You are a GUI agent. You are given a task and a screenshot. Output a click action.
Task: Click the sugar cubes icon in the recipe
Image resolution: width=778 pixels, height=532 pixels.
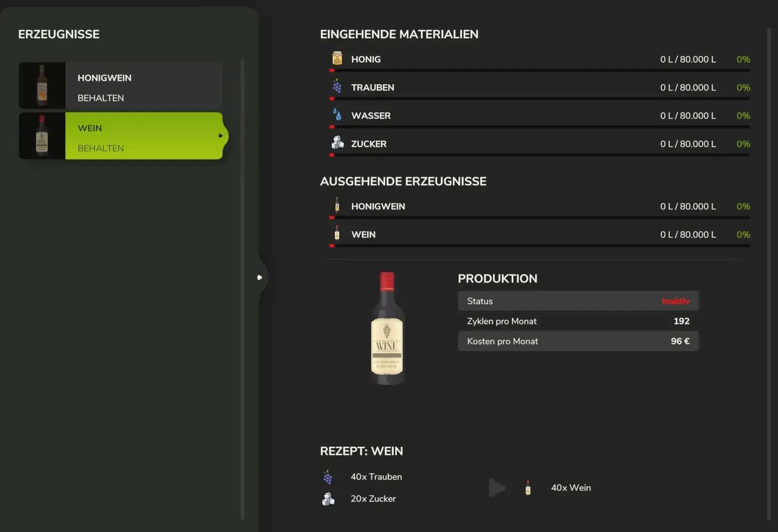point(328,499)
